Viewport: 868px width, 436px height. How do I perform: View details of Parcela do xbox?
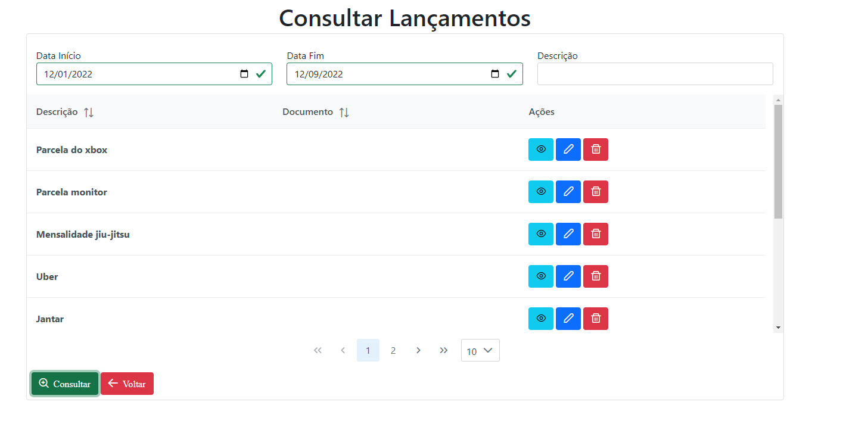point(540,149)
